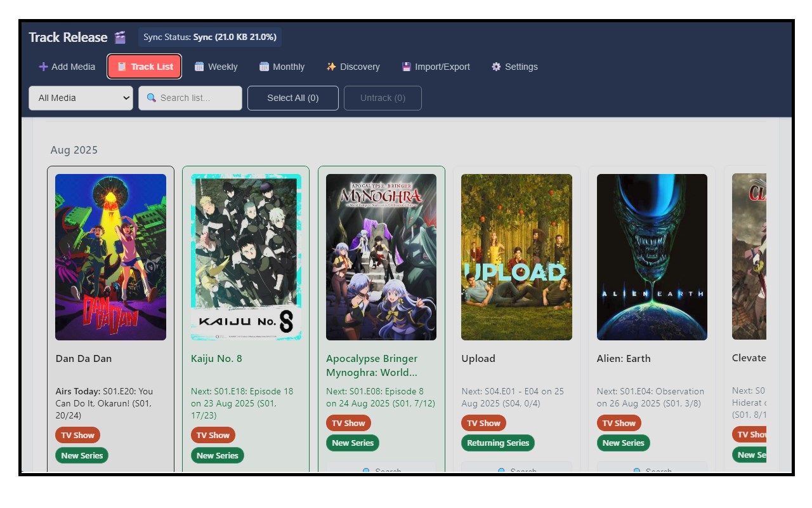Click Upload's TV Show tag

coord(484,423)
